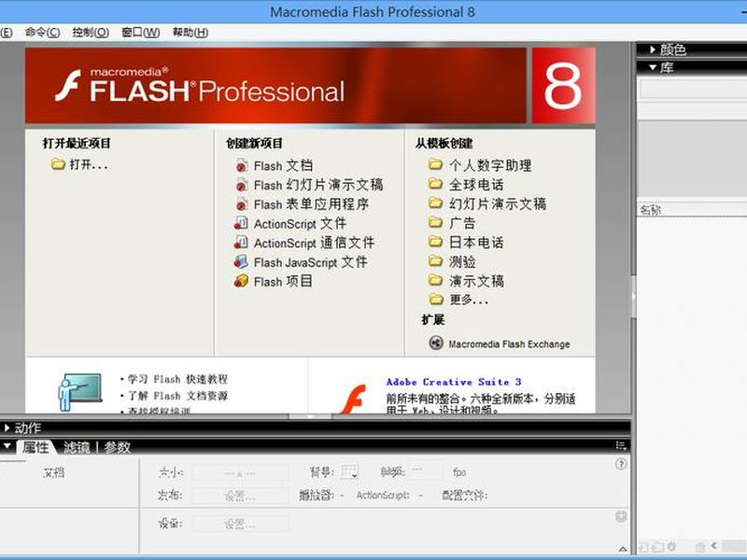The width and height of the screenshot is (747, 560).
Task: Collapse the 属性 properties panel arrow
Action: click(x=7, y=447)
